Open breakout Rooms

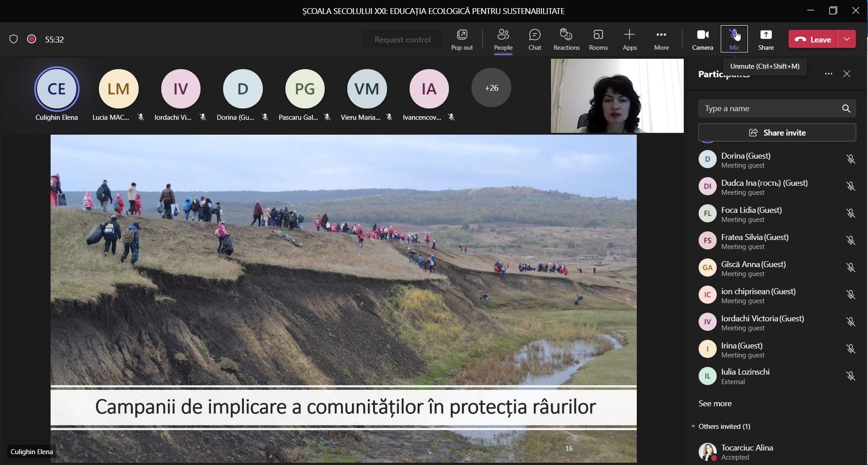pyautogui.click(x=598, y=39)
